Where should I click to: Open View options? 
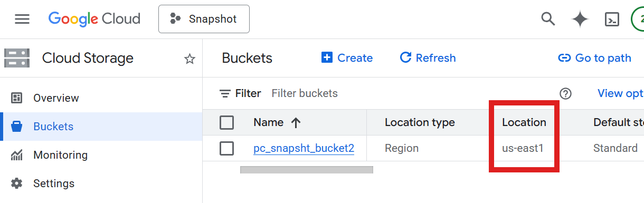621,93
